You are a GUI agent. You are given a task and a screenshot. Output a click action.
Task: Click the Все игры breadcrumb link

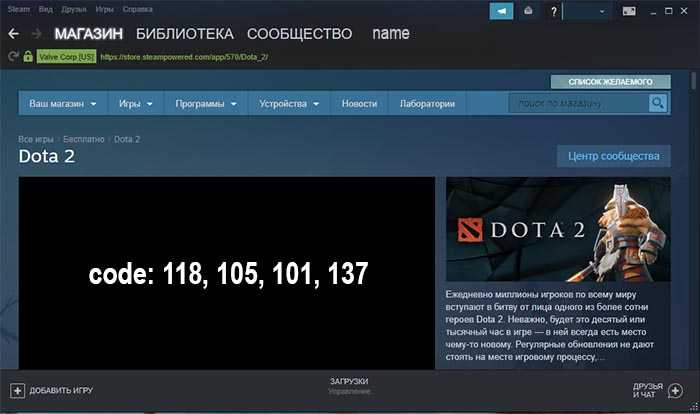click(x=36, y=139)
